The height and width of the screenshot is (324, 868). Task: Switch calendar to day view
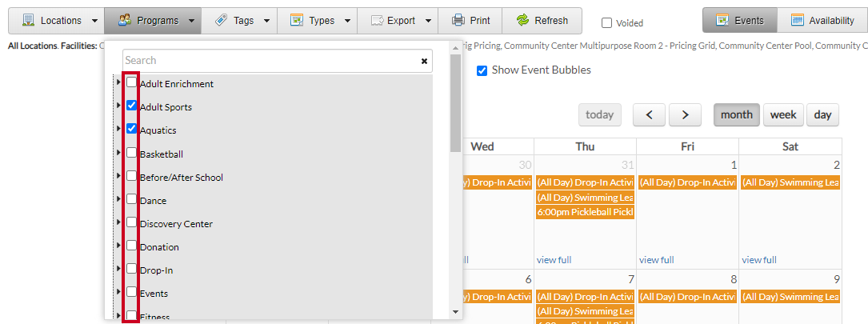coord(822,114)
